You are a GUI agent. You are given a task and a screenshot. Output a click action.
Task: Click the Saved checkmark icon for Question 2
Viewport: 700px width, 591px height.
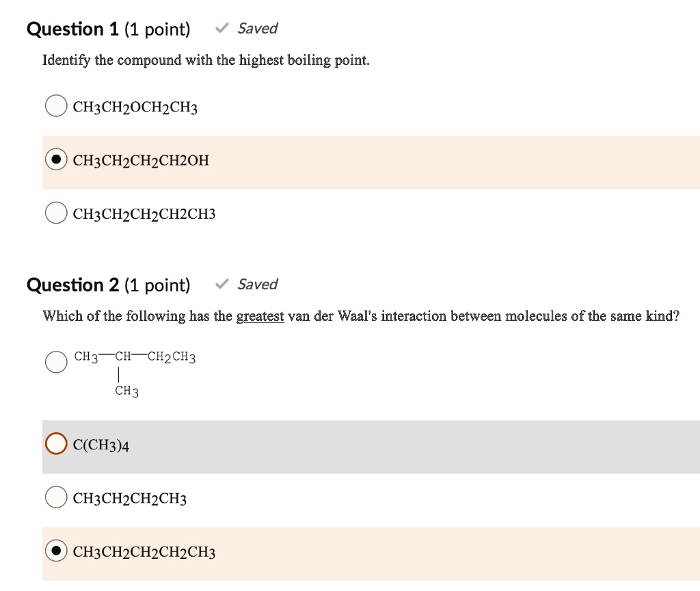point(220,284)
